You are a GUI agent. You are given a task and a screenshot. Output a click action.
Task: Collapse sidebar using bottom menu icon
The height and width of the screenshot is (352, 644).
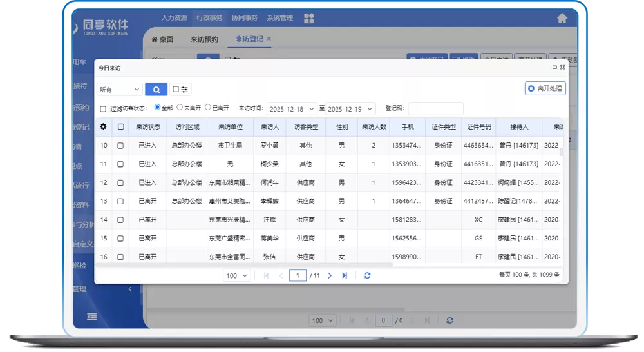coord(92,317)
